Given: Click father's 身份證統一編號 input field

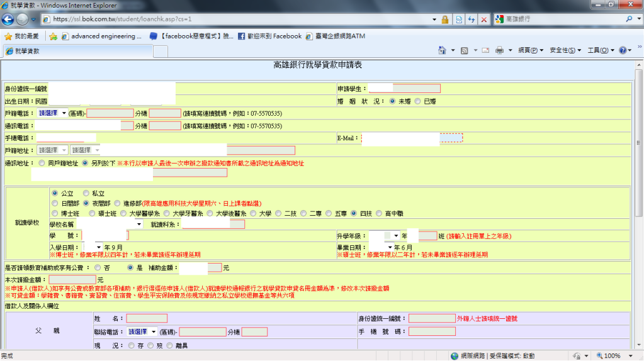Looking at the screenshot, I should 432,318.
